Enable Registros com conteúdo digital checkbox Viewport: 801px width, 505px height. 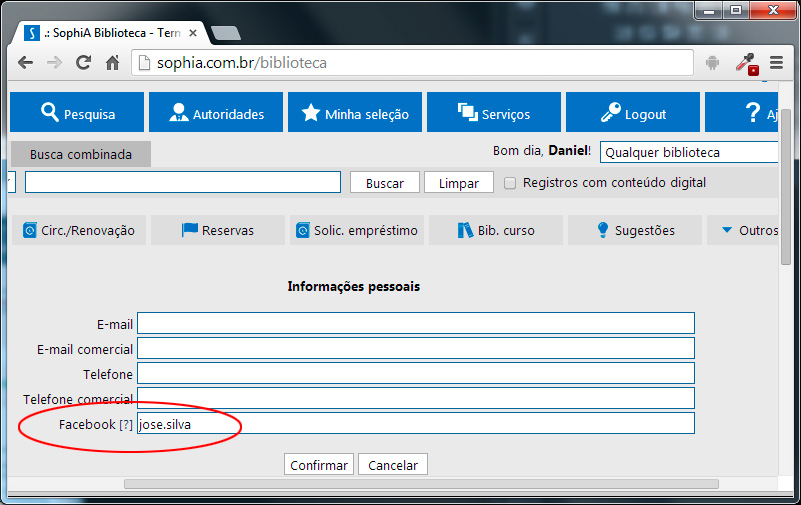[x=510, y=183]
